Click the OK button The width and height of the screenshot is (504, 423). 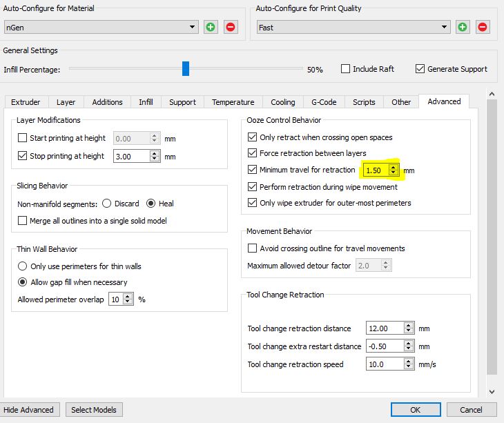pyautogui.click(x=415, y=409)
